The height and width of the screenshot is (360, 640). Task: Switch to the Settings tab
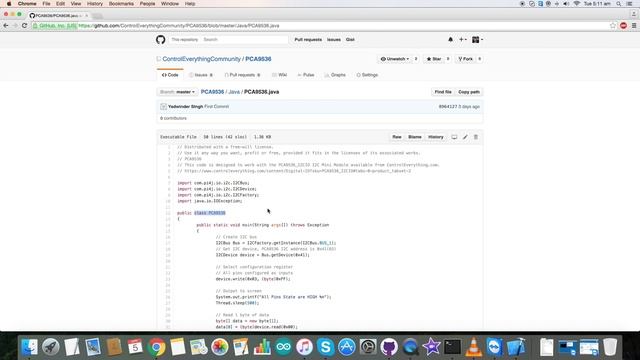click(367, 75)
